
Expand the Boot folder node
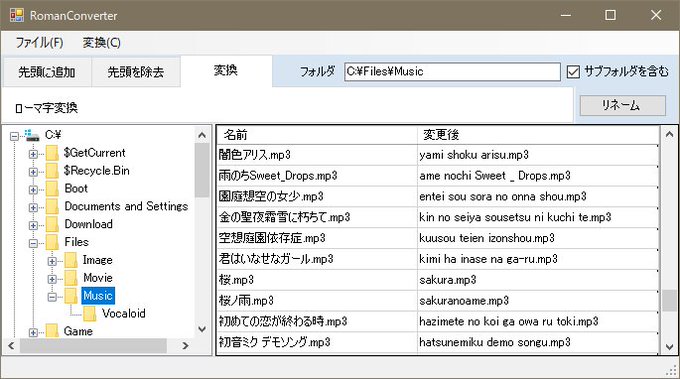click(33, 190)
